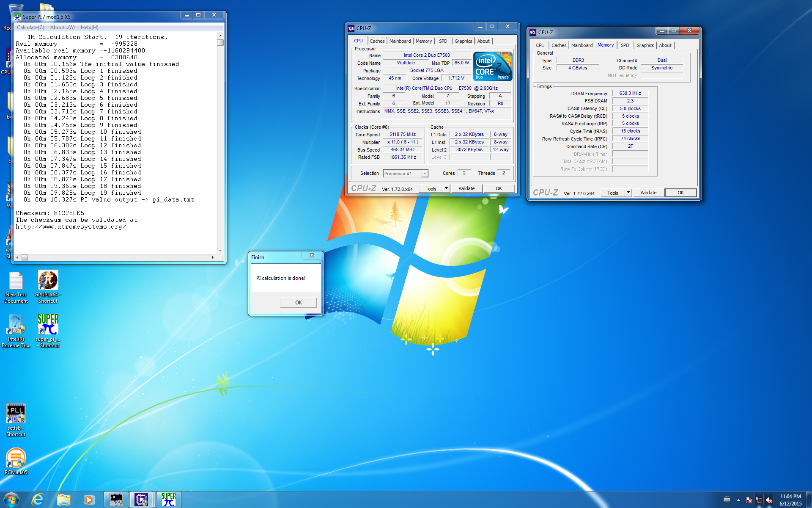Click left CPU-Z window title icon

pos(351,28)
